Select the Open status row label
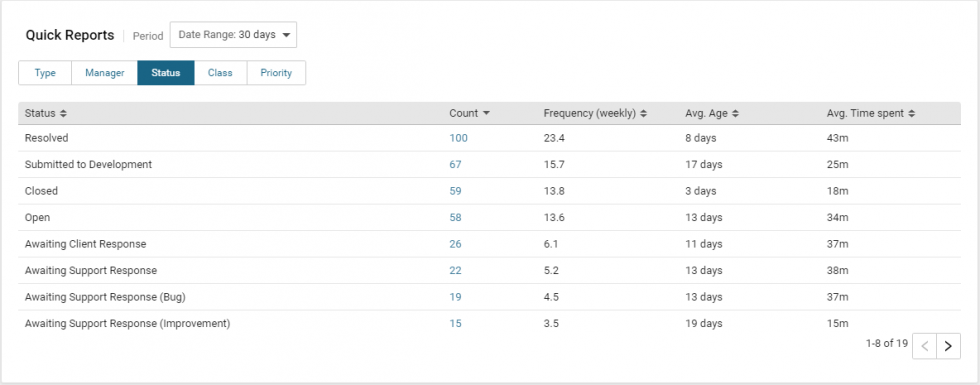The height and width of the screenshot is (385, 980). pyautogui.click(x=37, y=218)
